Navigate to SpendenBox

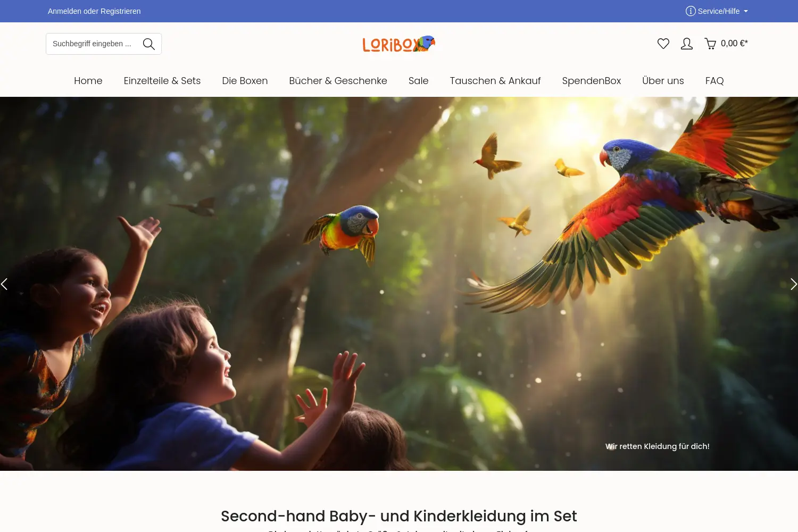(592, 81)
